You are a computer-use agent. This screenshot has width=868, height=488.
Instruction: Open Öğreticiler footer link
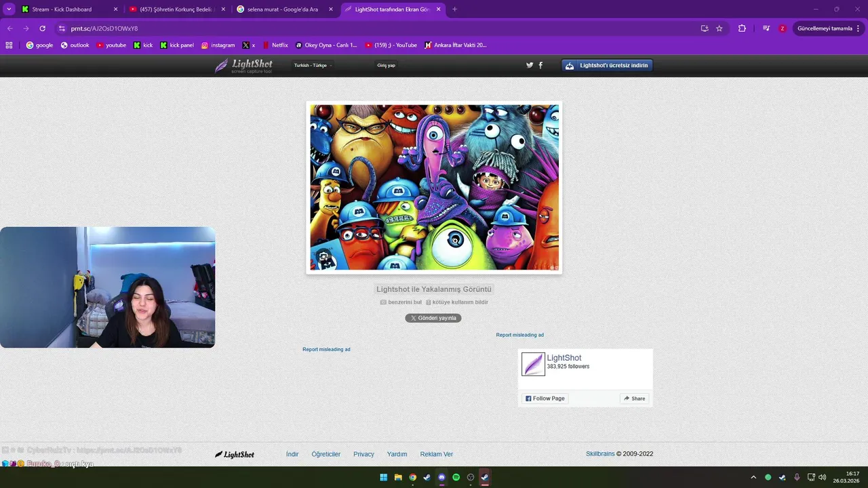point(326,454)
